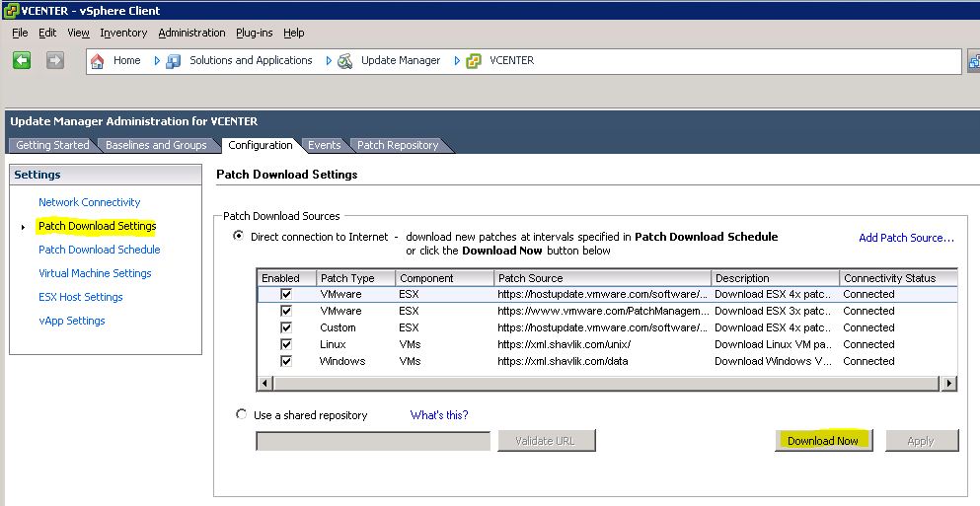Select https://xml.shavlik.com/unix/ source cell
The width and height of the screenshot is (980, 506).
point(565,345)
